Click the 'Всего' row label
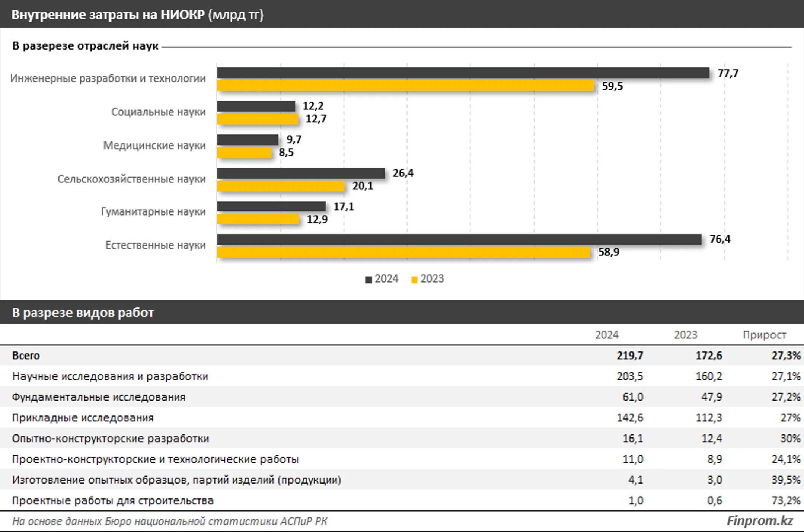Image resolution: width=804 pixels, height=532 pixels. pyautogui.click(x=26, y=356)
